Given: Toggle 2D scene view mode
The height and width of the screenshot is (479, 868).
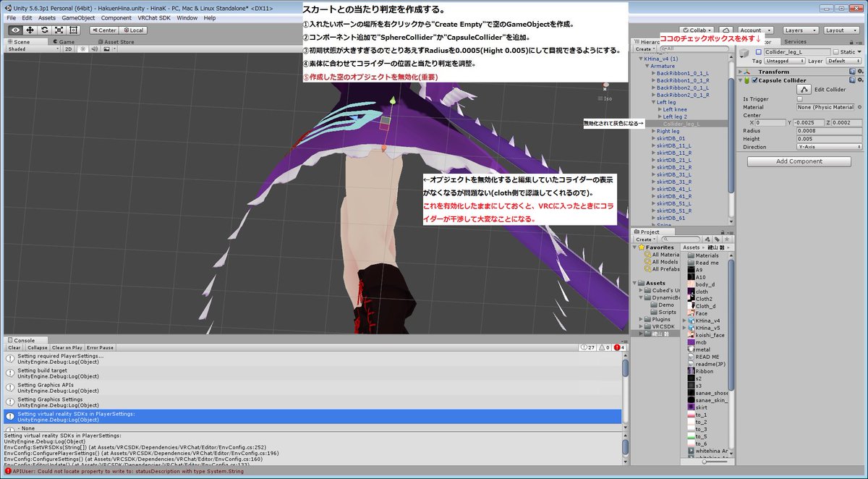Looking at the screenshot, I should click(68, 49).
